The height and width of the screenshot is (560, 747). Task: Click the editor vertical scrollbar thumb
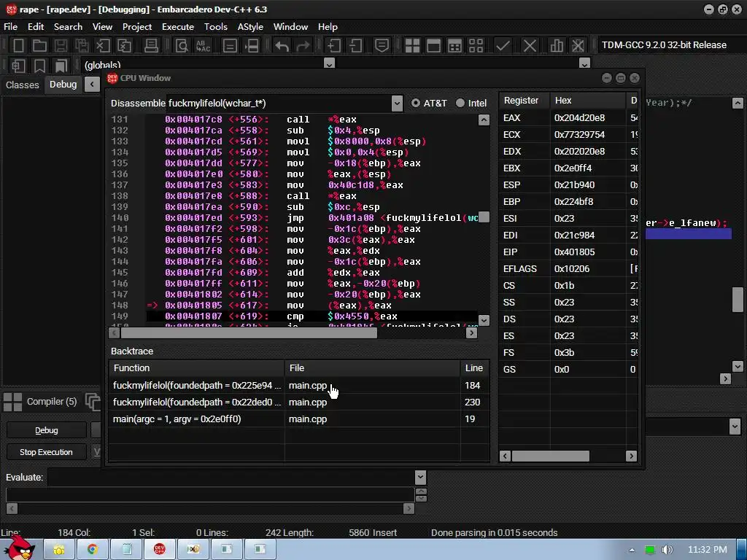pyautogui.click(x=738, y=299)
